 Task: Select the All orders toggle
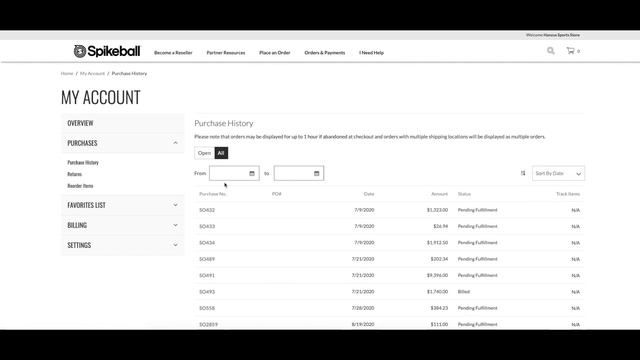tap(221, 153)
